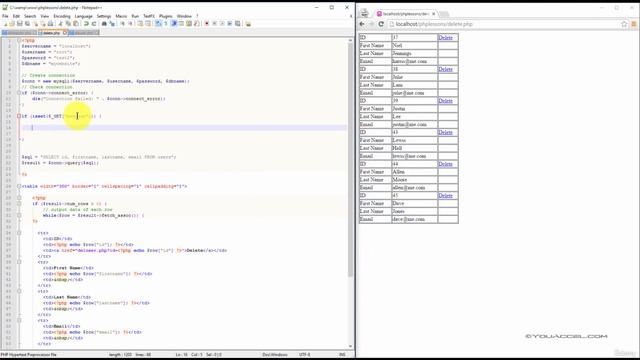This screenshot has width=640, height=360.
Task: Close the delete.php tab in Notepad++
Action: [x=65, y=33]
